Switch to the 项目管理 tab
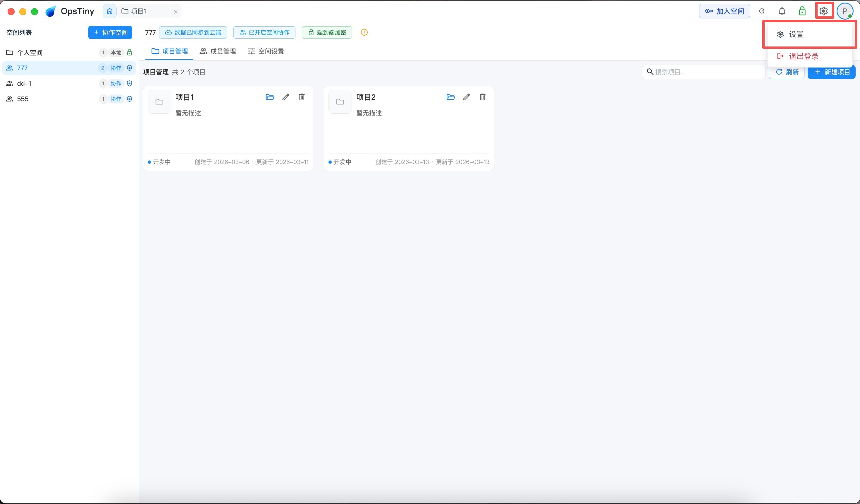 (x=170, y=51)
